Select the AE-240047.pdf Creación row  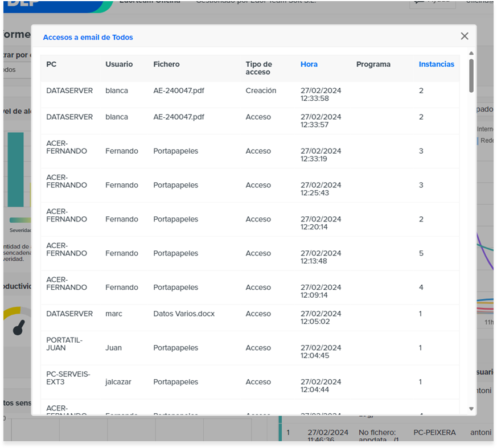pos(250,94)
